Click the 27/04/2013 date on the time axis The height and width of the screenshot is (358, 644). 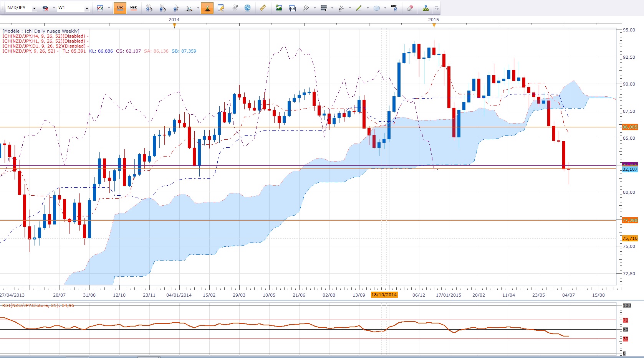coord(12,295)
